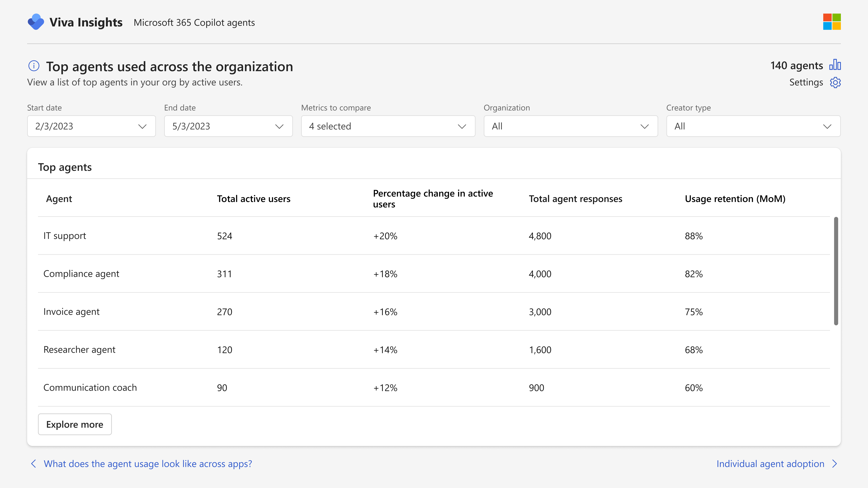
Task: Open the Creator type dropdown
Action: [x=753, y=126]
